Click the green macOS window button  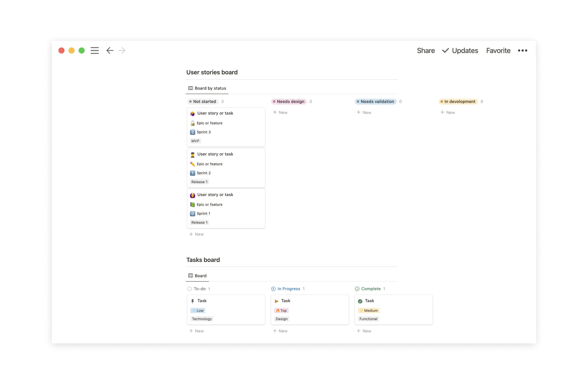[x=81, y=51]
